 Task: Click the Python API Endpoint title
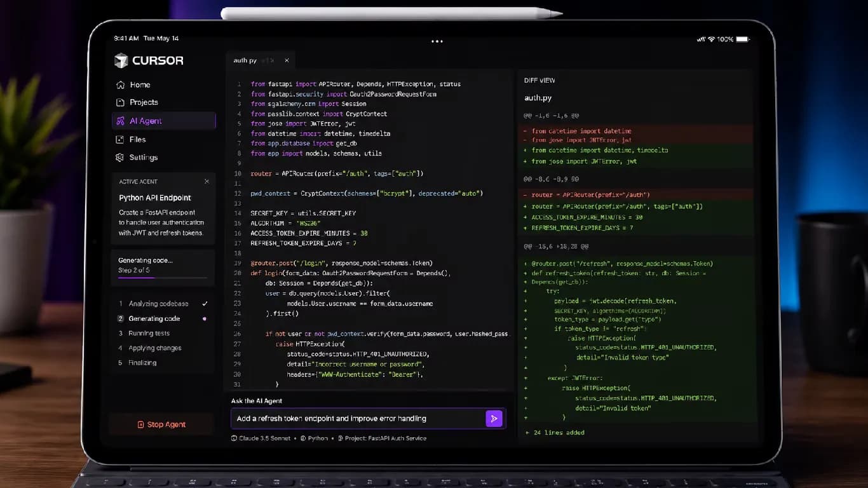coord(155,198)
